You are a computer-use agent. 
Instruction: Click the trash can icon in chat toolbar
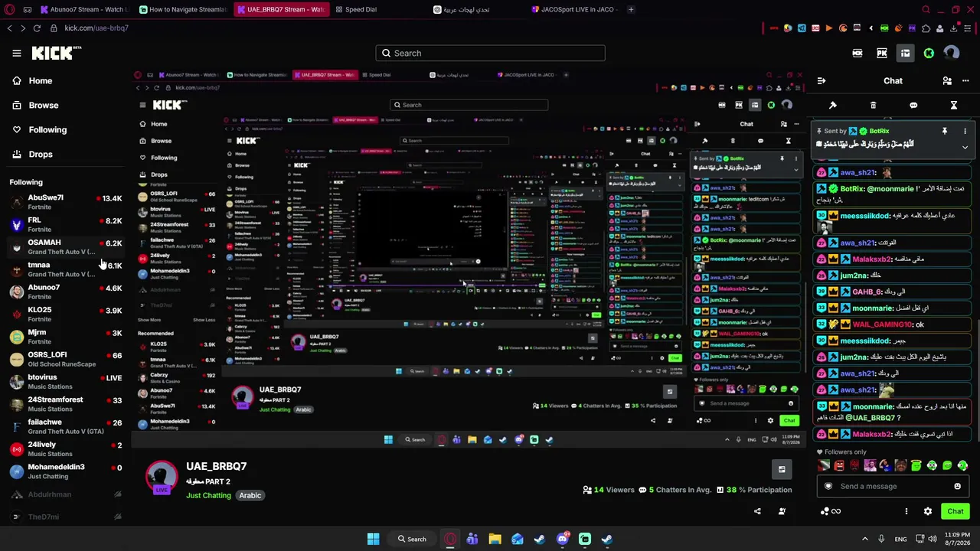pyautogui.click(x=873, y=106)
